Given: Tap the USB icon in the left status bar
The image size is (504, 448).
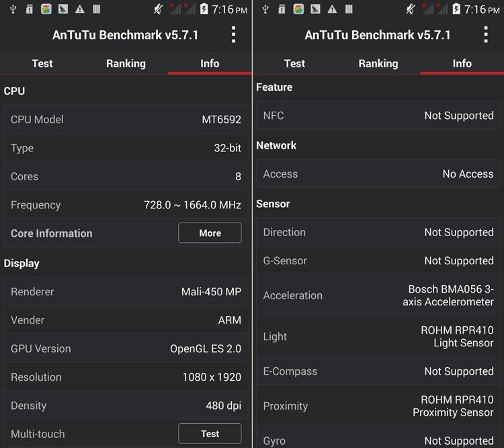Looking at the screenshot, I should coord(11,9).
